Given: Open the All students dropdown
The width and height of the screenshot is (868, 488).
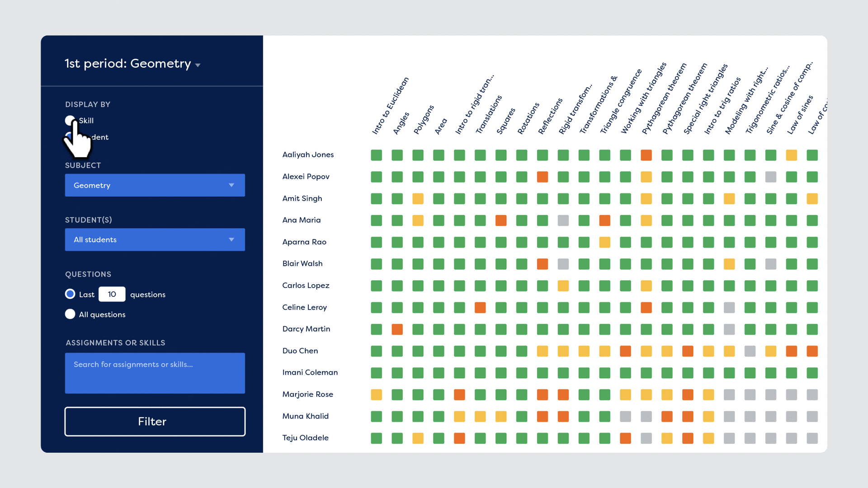Looking at the screenshot, I should click(155, 239).
